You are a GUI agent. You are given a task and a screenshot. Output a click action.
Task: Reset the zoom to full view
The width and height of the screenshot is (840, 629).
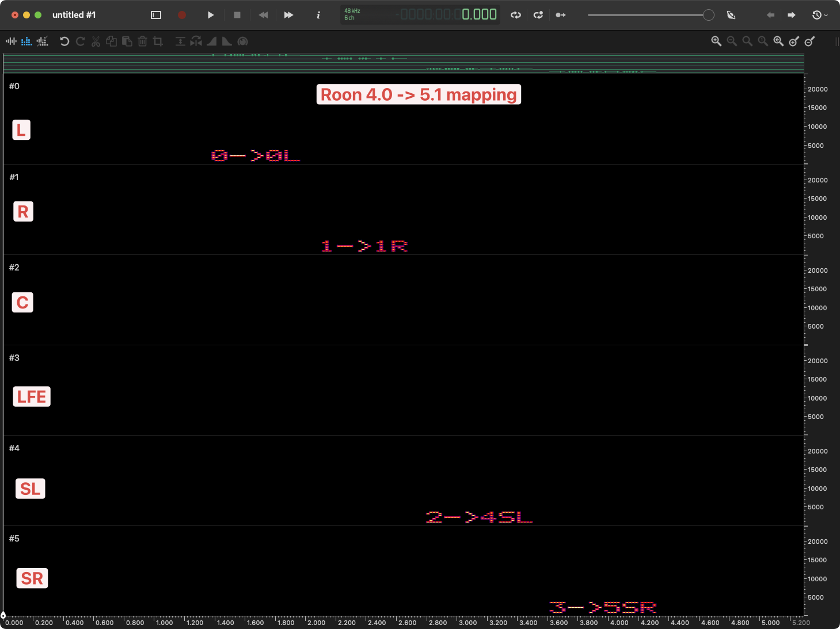point(763,41)
